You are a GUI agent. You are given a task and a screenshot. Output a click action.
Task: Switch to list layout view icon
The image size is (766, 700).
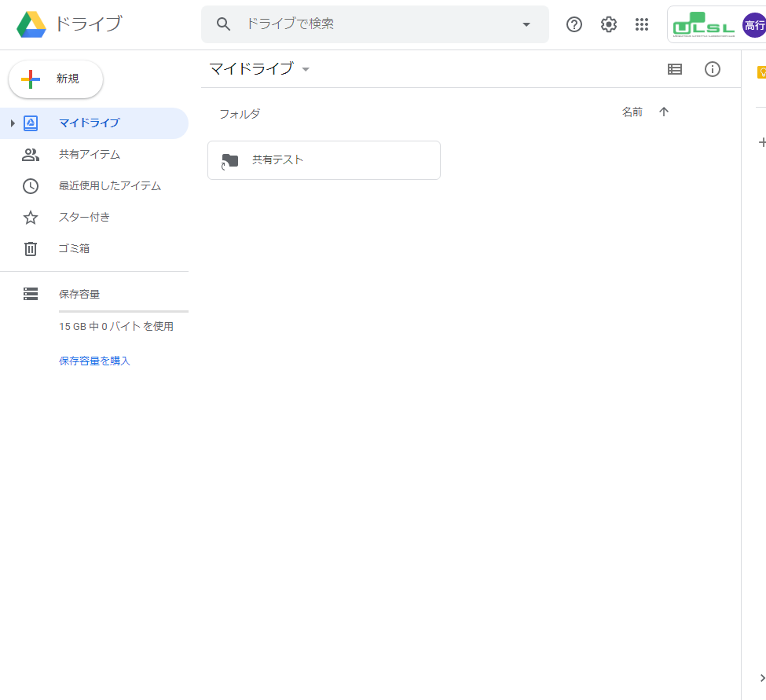click(x=675, y=69)
